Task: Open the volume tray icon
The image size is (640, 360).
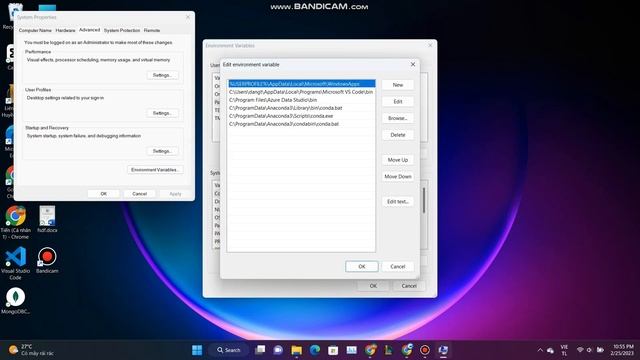Action: pyautogui.click(x=589, y=350)
